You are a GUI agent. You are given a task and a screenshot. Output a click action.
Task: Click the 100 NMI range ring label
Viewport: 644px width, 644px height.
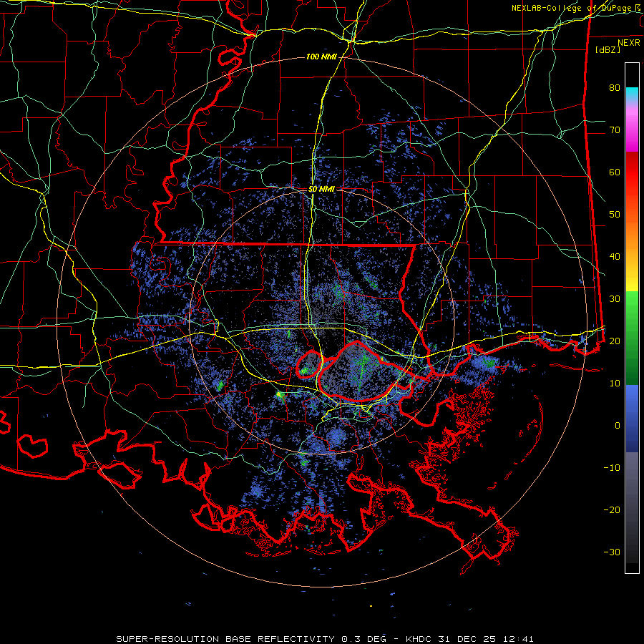point(321,57)
